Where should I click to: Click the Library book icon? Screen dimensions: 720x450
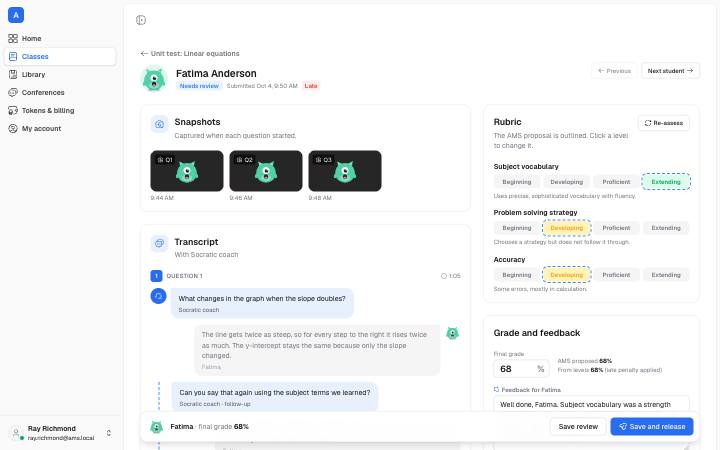tap(13, 74)
